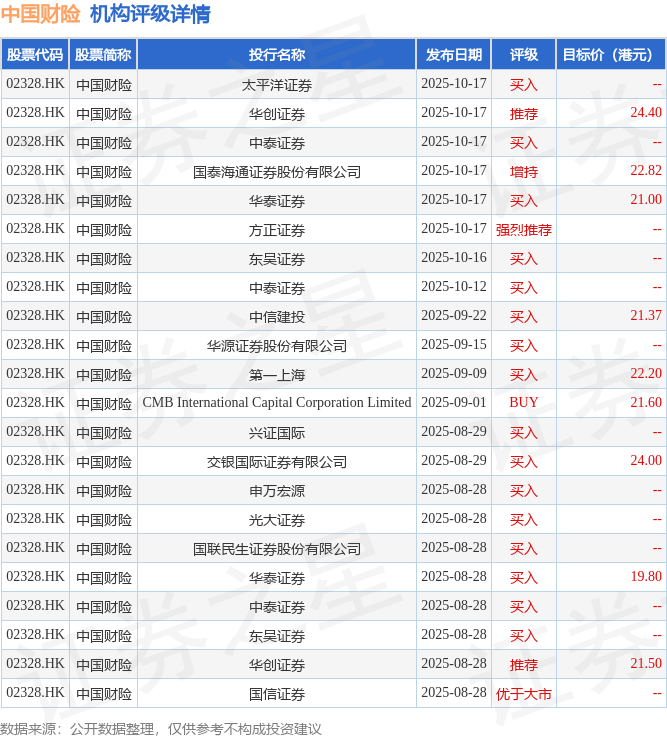Select the 国联民生证券股份有限公司 cell

(x=277, y=549)
